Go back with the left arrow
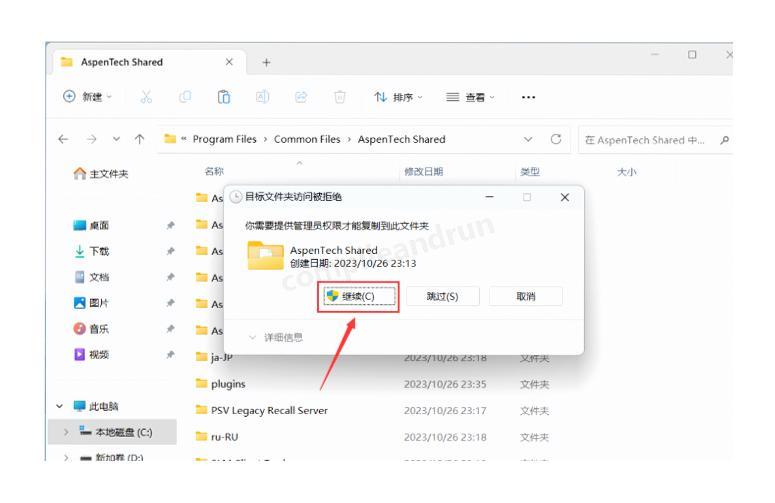The image size is (775, 503). tap(63, 139)
